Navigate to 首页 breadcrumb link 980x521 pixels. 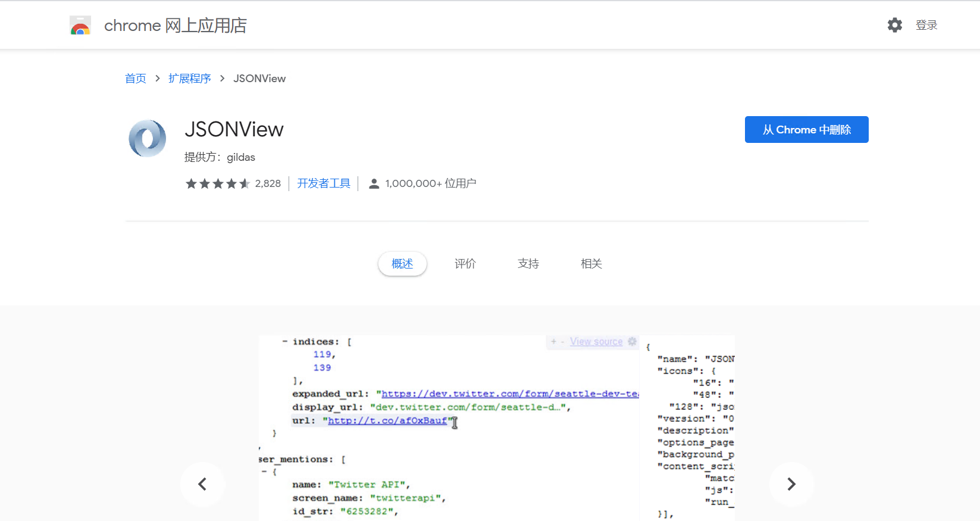tap(136, 79)
